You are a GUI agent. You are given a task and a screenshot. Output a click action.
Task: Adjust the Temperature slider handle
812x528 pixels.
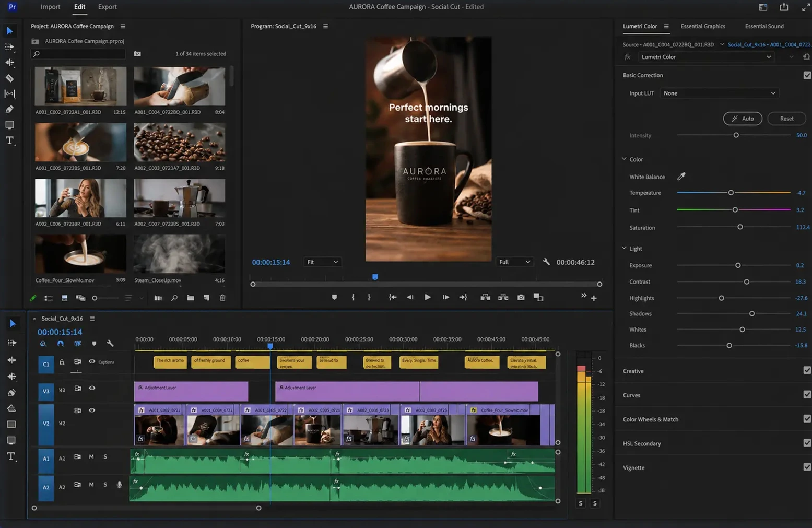click(x=731, y=193)
